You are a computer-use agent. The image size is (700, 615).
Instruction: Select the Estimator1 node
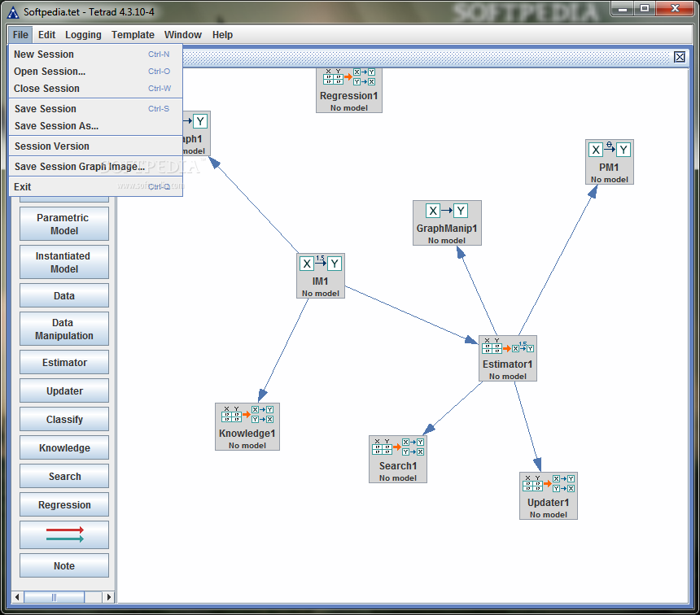(508, 359)
